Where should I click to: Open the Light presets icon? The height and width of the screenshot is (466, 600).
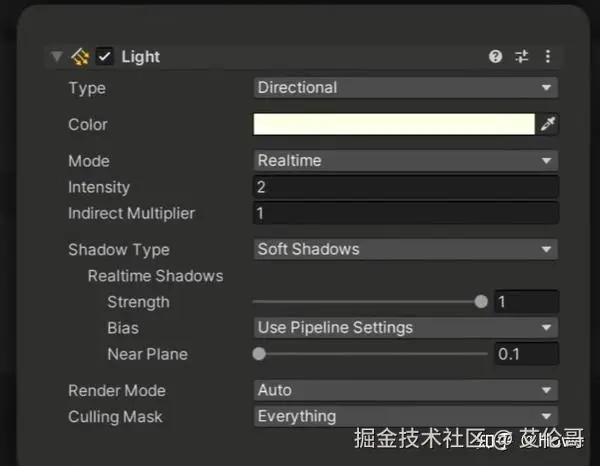(x=521, y=56)
